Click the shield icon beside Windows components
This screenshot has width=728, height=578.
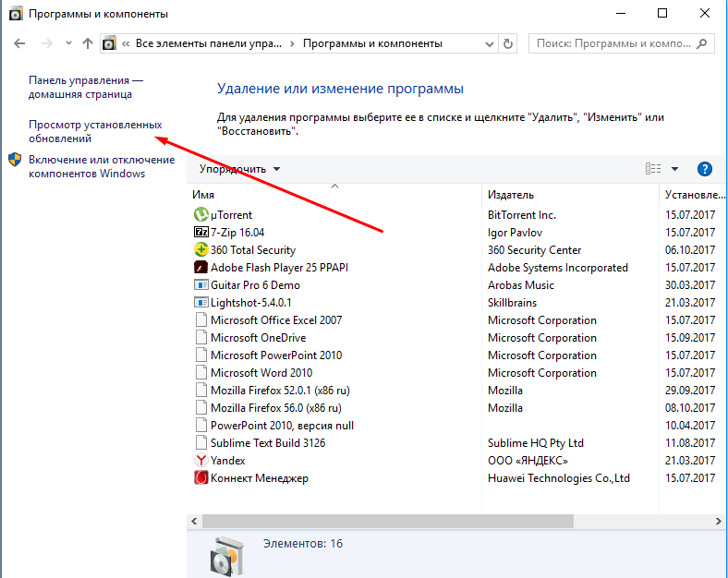pyautogui.click(x=16, y=160)
